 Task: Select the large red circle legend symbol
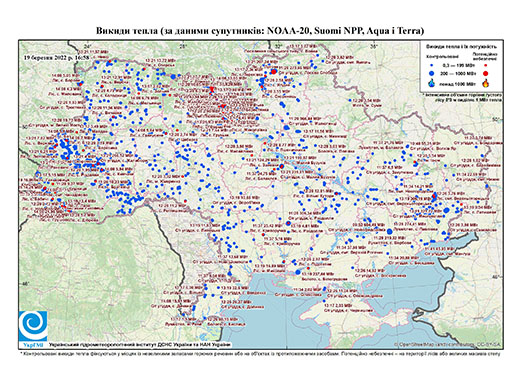(x=485, y=73)
